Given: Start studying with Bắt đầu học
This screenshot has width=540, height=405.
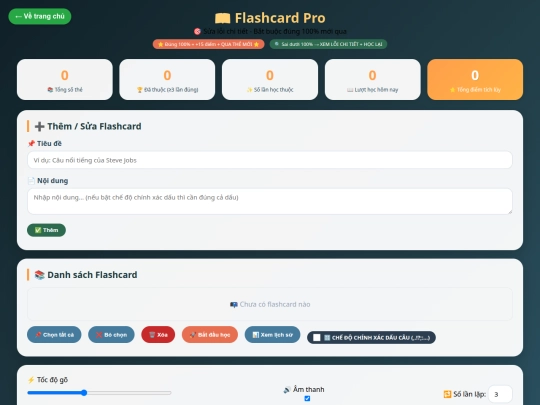Looking at the screenshot, I should click(x=210, y=335).
